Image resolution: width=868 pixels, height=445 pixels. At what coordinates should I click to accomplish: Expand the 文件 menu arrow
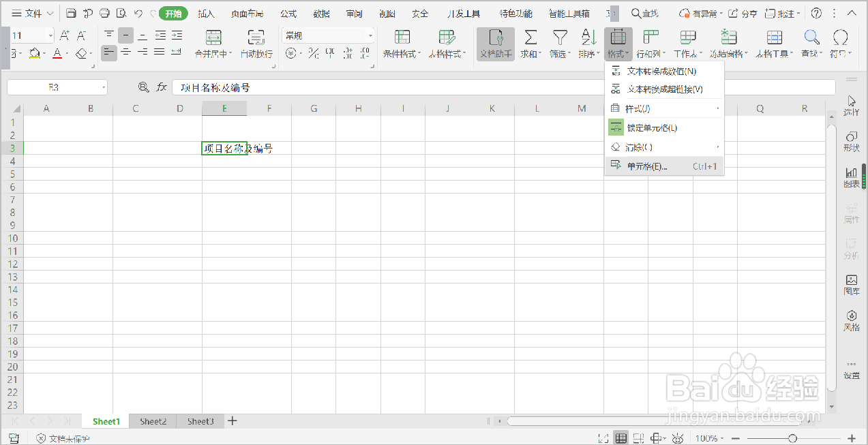(50, 13)
